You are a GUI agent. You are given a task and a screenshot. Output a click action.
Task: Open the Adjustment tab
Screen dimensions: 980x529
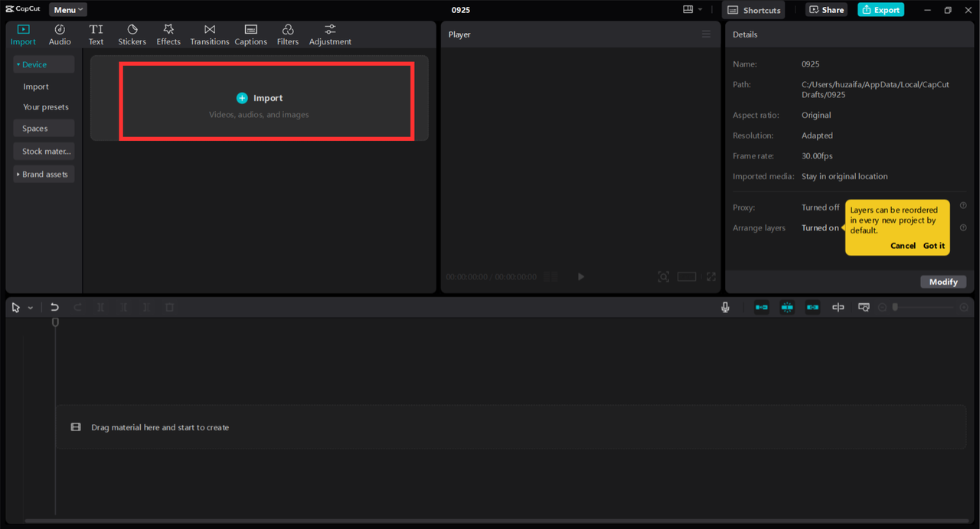pos(330,34)
